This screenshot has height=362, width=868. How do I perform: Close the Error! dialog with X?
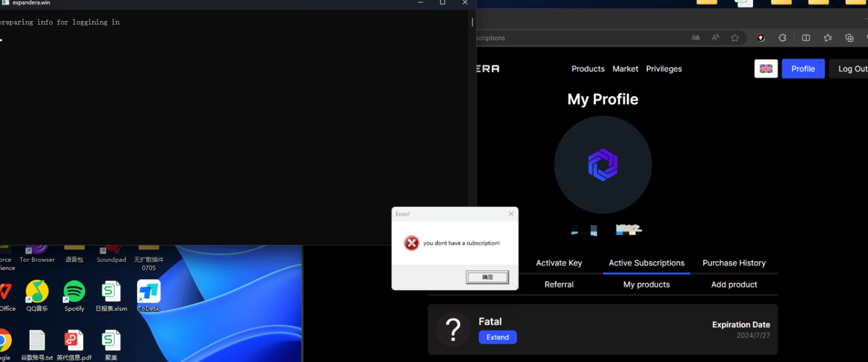click(x=511, y=214)
